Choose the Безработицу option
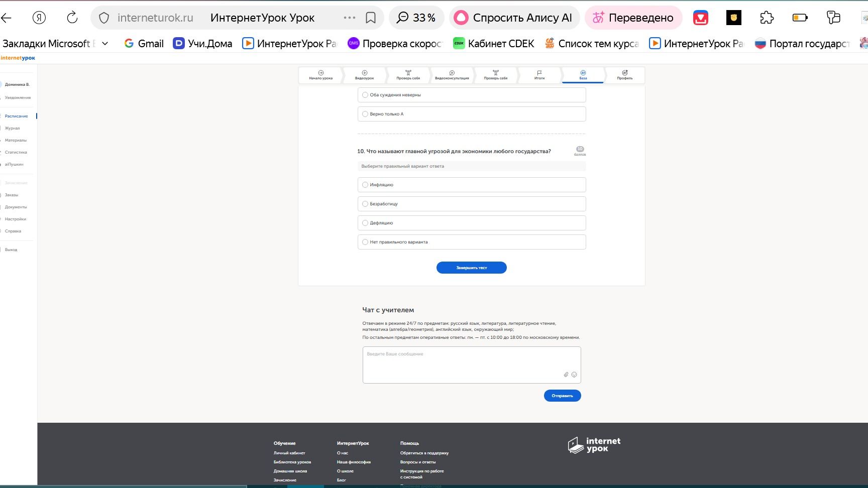 pyautogui.click(x=472, y=204)
